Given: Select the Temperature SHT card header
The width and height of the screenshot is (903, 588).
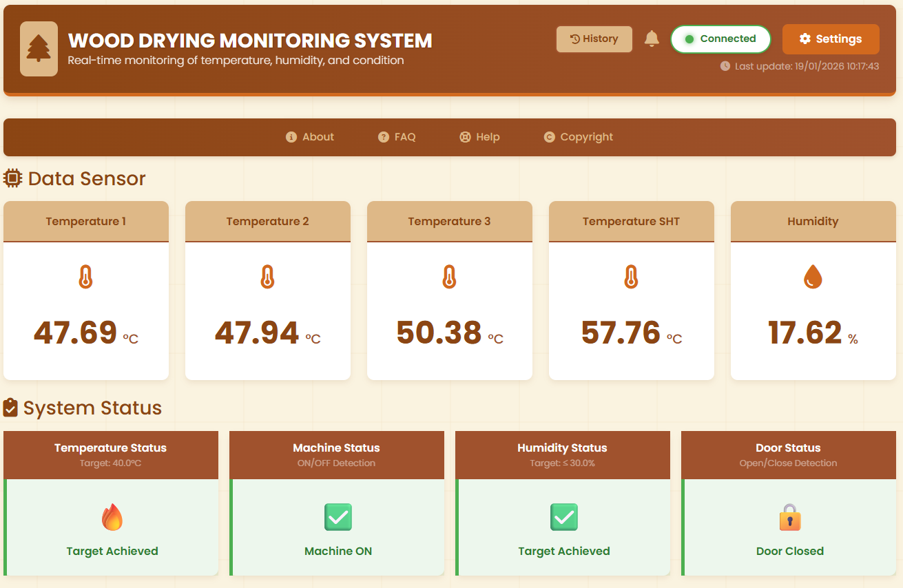Looking at the screenshot, I should 632,222.
